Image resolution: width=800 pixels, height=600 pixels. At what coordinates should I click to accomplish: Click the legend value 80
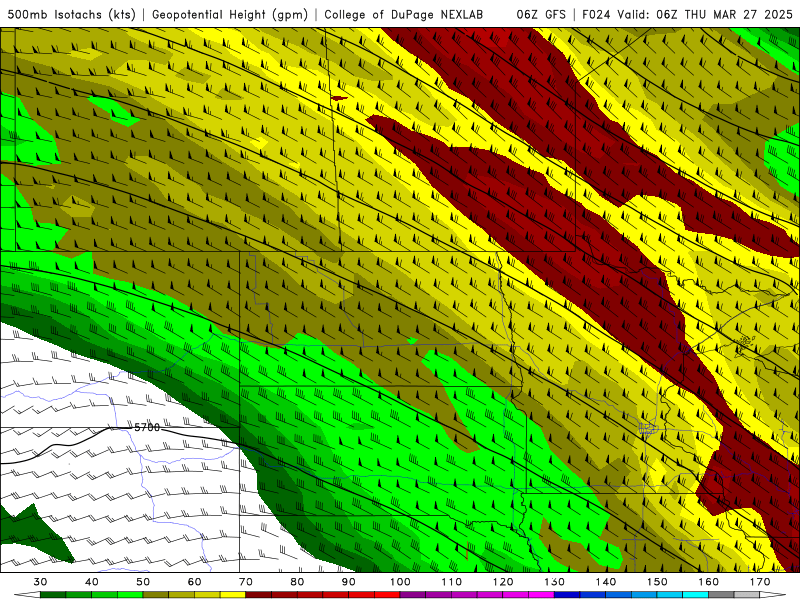point(297,582)
